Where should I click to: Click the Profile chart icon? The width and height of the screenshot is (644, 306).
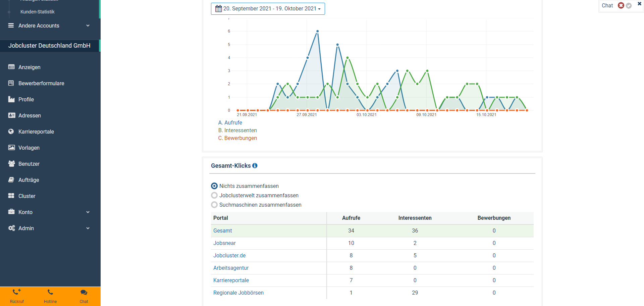click(x=11, y=99)
